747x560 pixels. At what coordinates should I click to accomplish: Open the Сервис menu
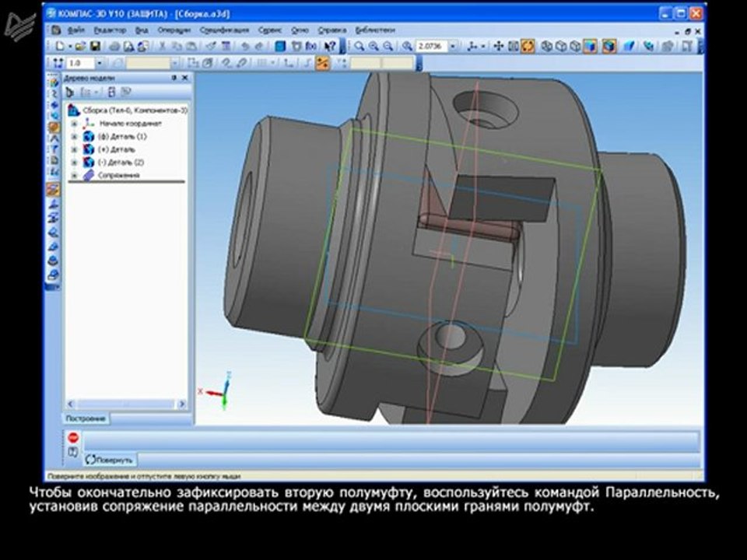(x=270, y=30)
